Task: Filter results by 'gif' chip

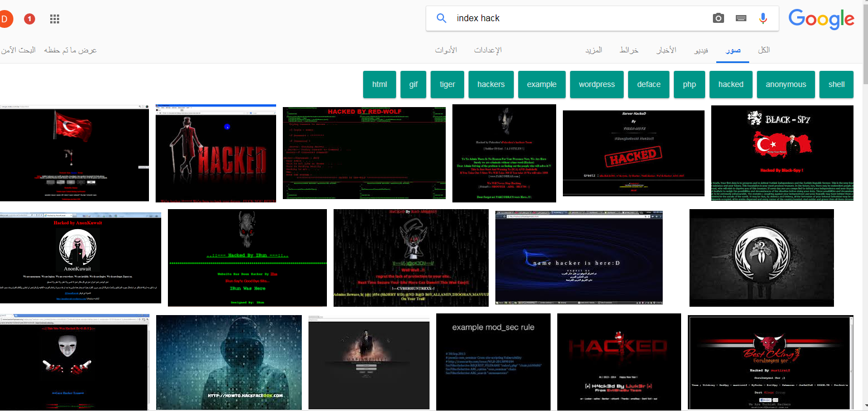Action: (413, 84)
